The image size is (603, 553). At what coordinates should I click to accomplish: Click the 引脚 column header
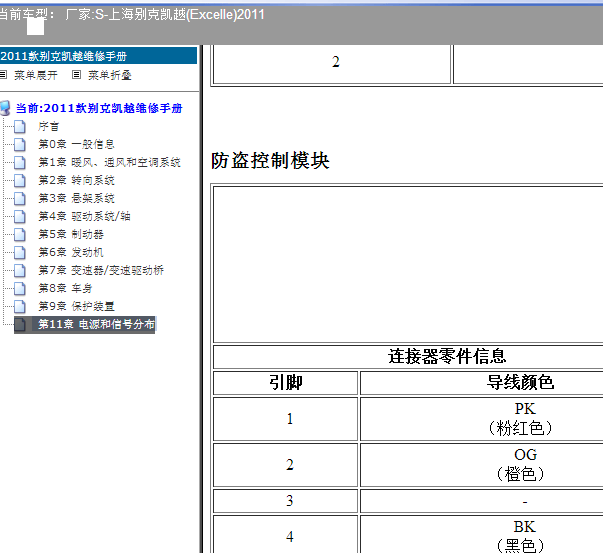pyautogui.click(x=285, y=383)
